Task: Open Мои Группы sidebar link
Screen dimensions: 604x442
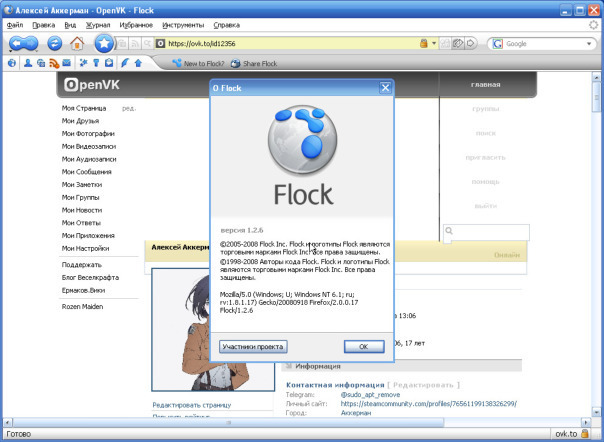Action: (81, 197)
